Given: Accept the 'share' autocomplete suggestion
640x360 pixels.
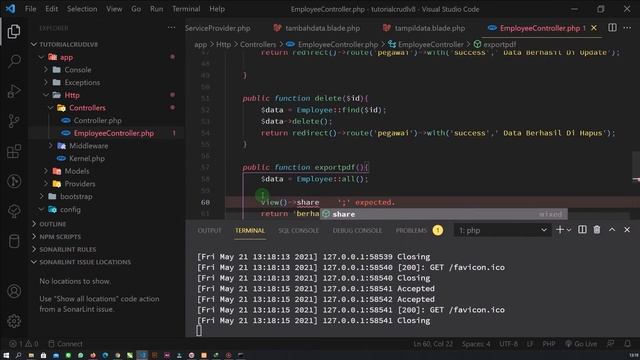Looking at the screenshot, I should click(x=444, y=214).
